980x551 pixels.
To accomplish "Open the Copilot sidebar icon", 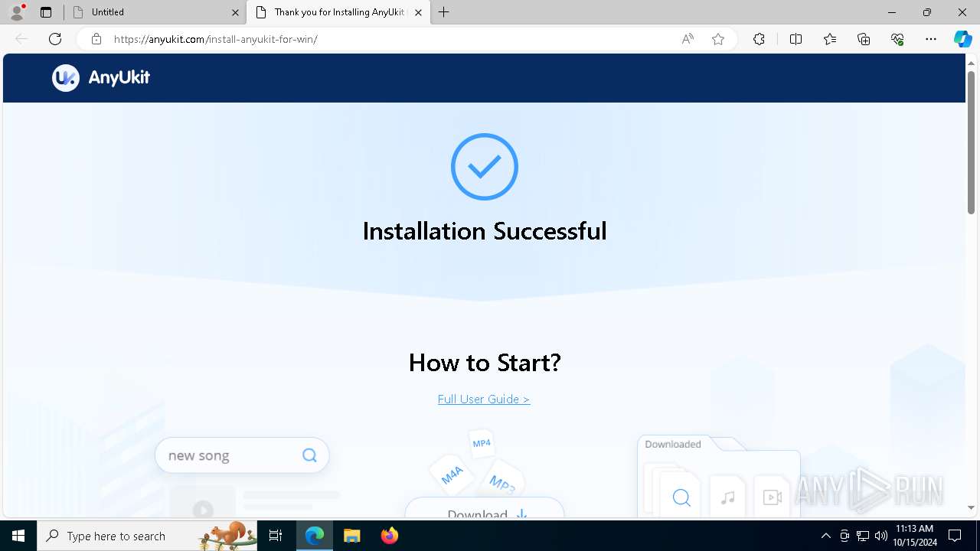I will [962, 39].
